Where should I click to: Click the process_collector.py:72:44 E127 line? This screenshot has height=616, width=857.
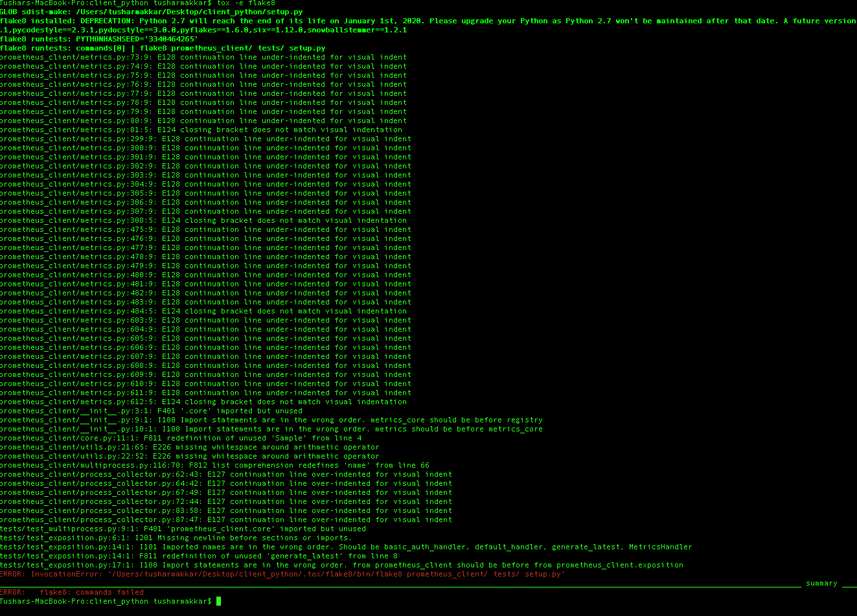click(226, 502)
